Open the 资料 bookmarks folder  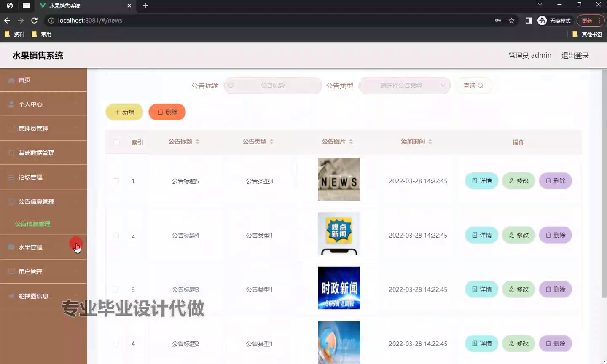pyautogui.click(x=14, y=34)
